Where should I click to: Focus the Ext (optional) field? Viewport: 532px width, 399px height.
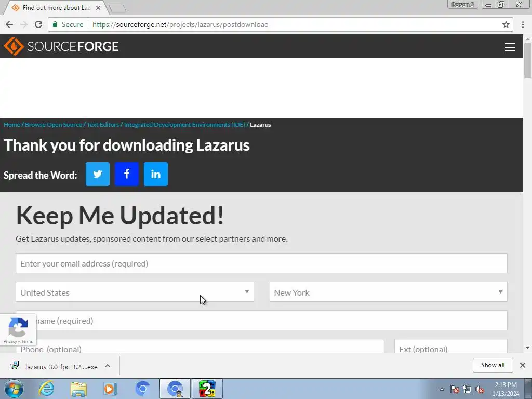tap(451, 346)
